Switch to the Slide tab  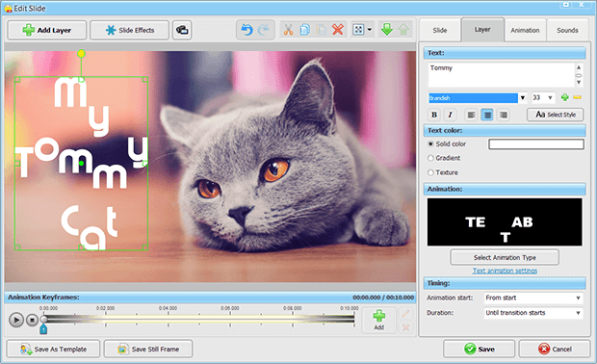(x=440, y=30)
